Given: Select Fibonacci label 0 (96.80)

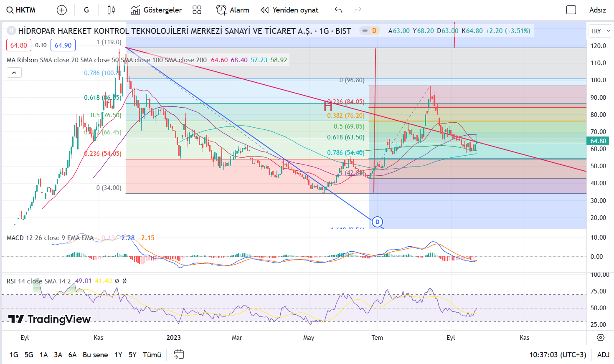Looking at the screenshot, I should tap(352, 80).
